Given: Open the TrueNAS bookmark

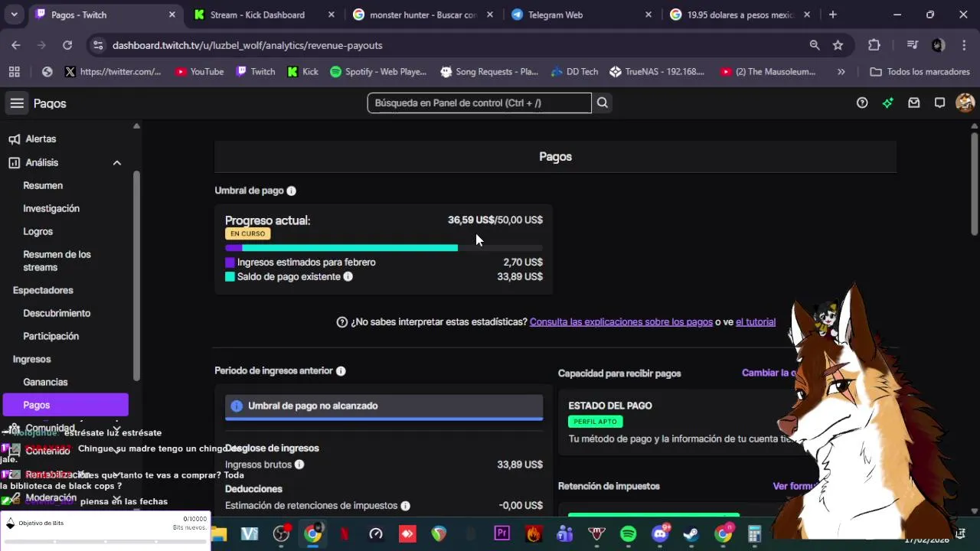Looking at the screenshot, I should point(657,72).
